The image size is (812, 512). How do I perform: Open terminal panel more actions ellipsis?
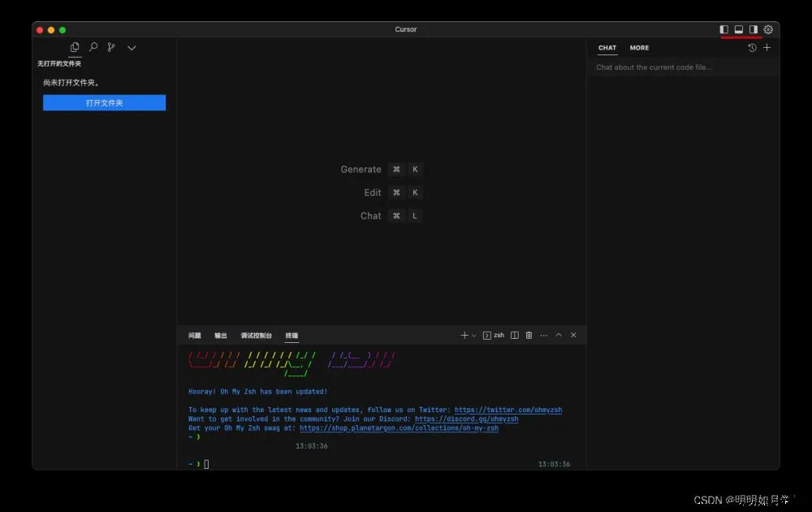click(544, 336)
